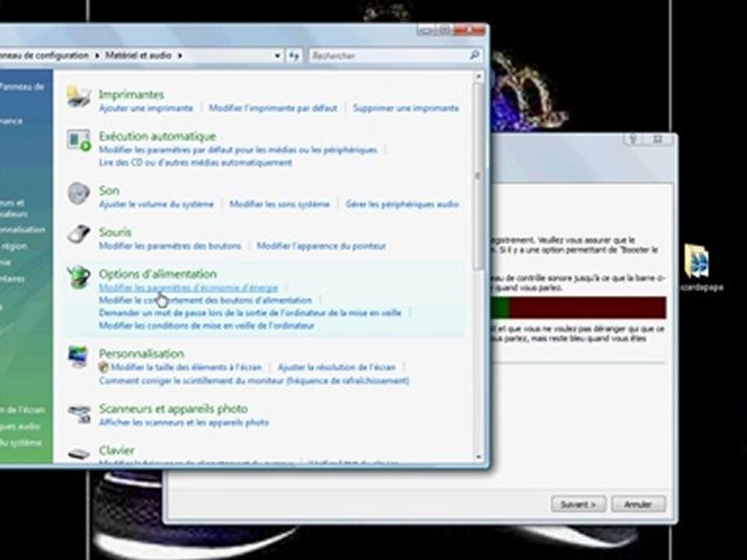This screenshot has height=560, width=747.
Task: Open the Son heading
Action: 109,191
